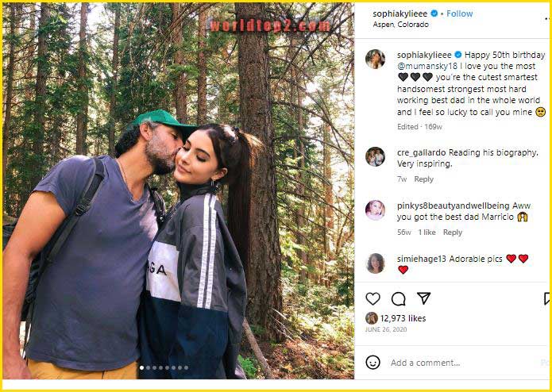Reply to pinkys8beautyandwellbeing's comment
552x392 pixels.
tap(452, 233)
